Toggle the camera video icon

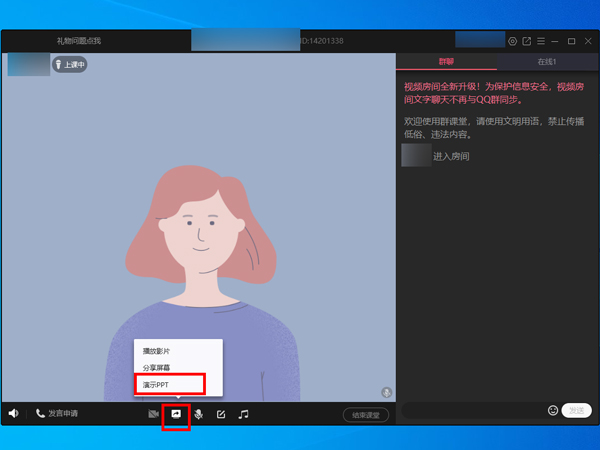[154, 414]
